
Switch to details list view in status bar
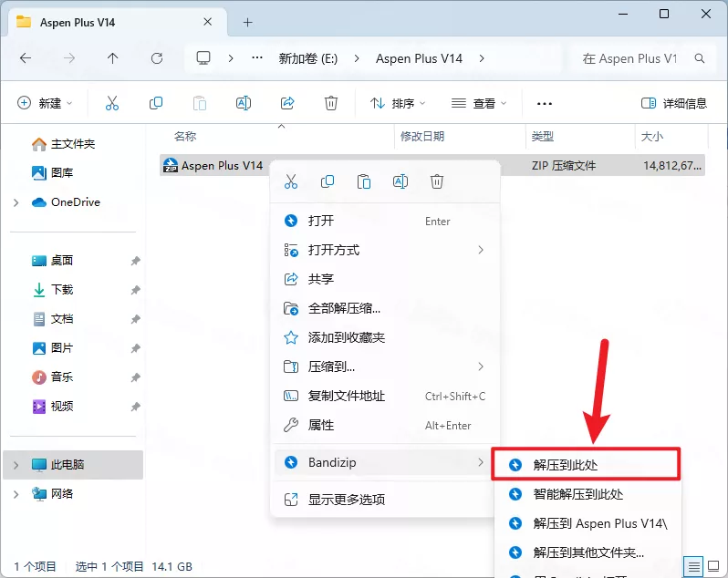(x=695, y=566)
